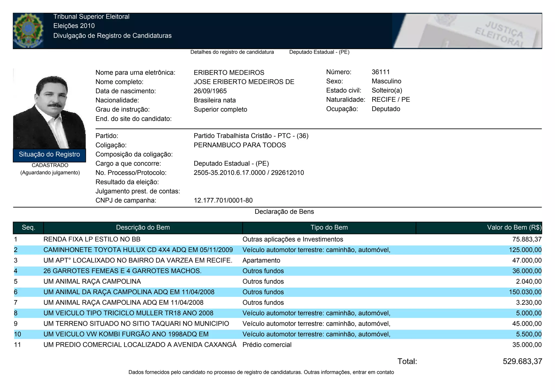Click the total value 529.683,37
The width and height of the screenshot is (555, 392).
522,361
